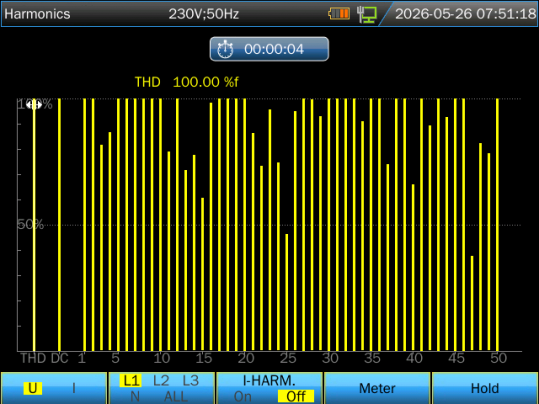
Task: Select the DC harmonic bar
Action: 59,225
